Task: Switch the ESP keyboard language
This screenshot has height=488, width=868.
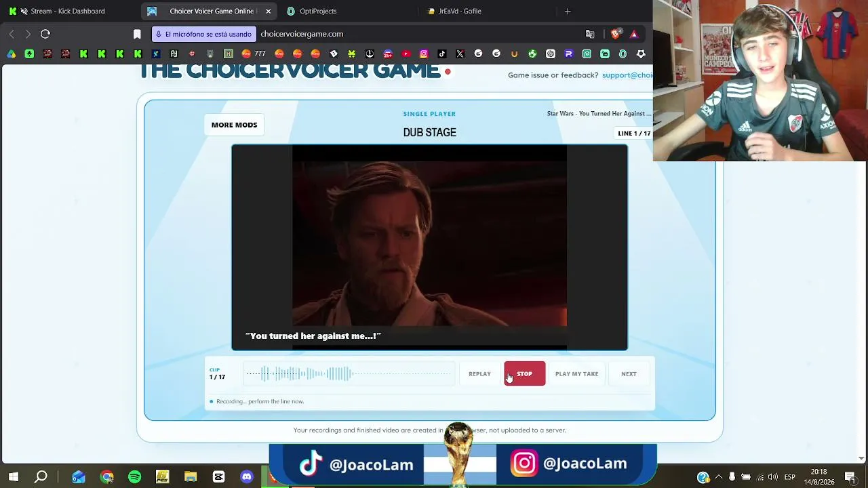Action: [789, 477]
